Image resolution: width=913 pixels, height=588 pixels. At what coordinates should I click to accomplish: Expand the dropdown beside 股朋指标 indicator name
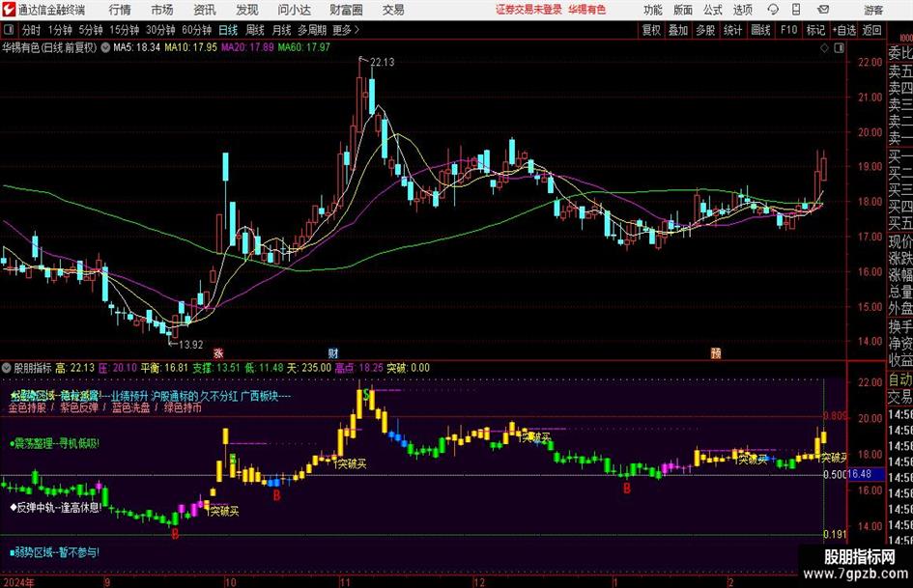7,368
